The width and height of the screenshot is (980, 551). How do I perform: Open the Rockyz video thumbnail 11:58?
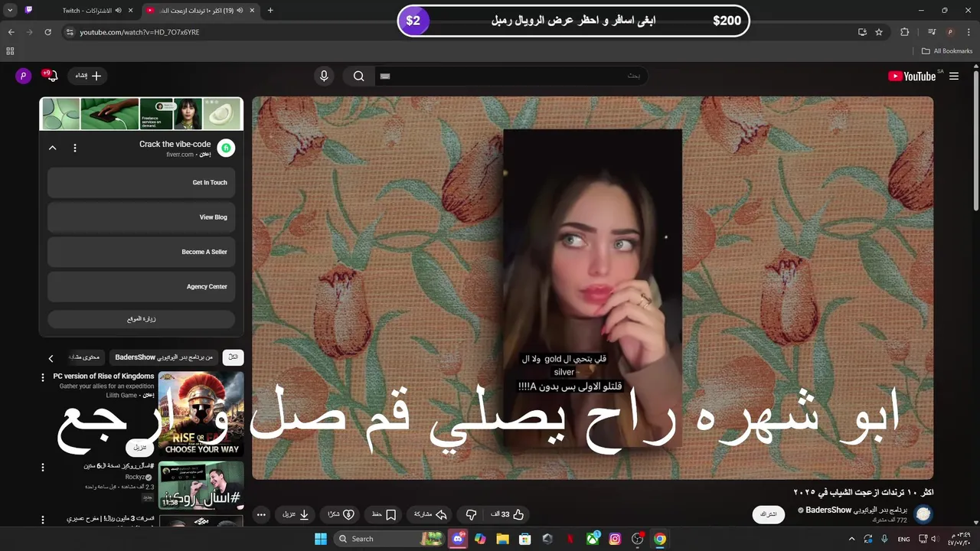pyautogui.click(x=201, y=485)
